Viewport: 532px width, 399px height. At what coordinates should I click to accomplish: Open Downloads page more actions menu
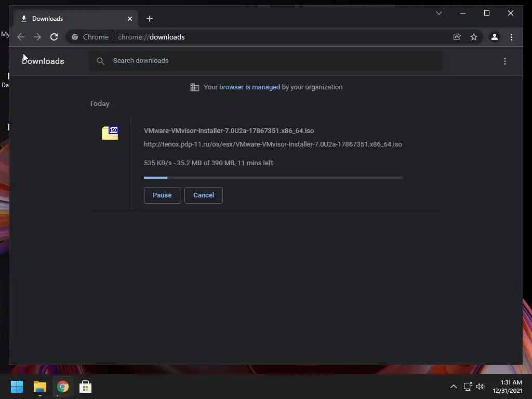click(505, 61)
